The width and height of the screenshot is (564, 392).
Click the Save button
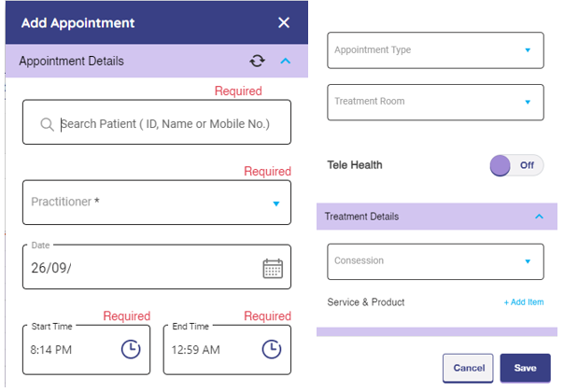pos(525,368)
